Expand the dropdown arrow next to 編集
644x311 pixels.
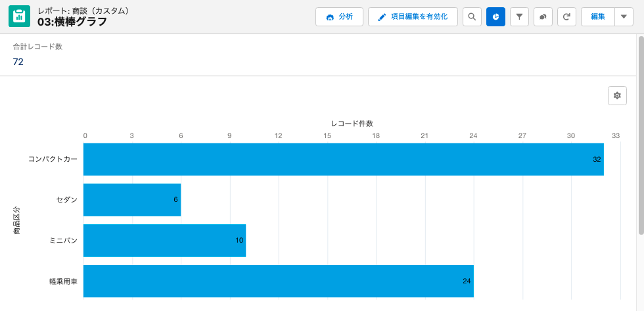pyautogui.click(x=624, y=17)
